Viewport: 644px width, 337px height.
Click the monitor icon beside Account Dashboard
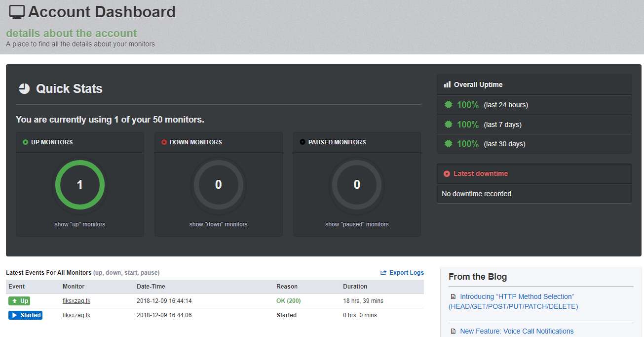[17, 12]
